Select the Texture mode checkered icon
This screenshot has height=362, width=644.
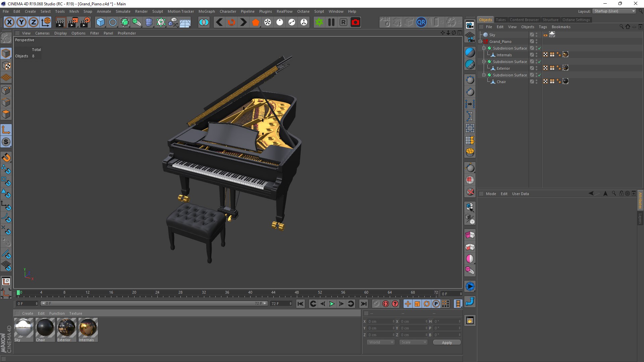click(6, 66)
